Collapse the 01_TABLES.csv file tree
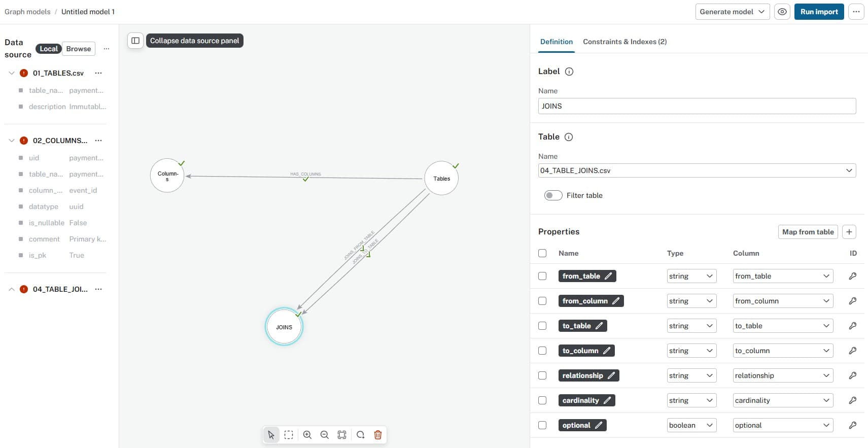Screen dimensions: 868x448 [x=12, y=73]
